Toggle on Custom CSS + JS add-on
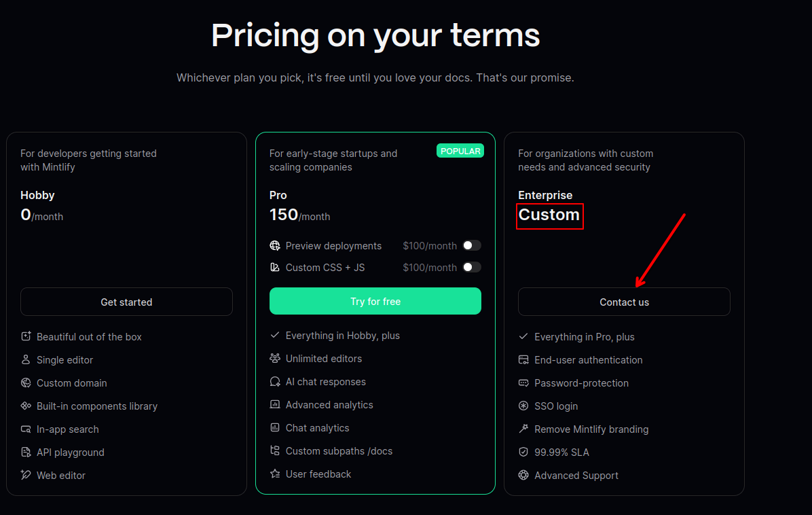Viewport: 812px width, 515px height. [x=472, y=267]
